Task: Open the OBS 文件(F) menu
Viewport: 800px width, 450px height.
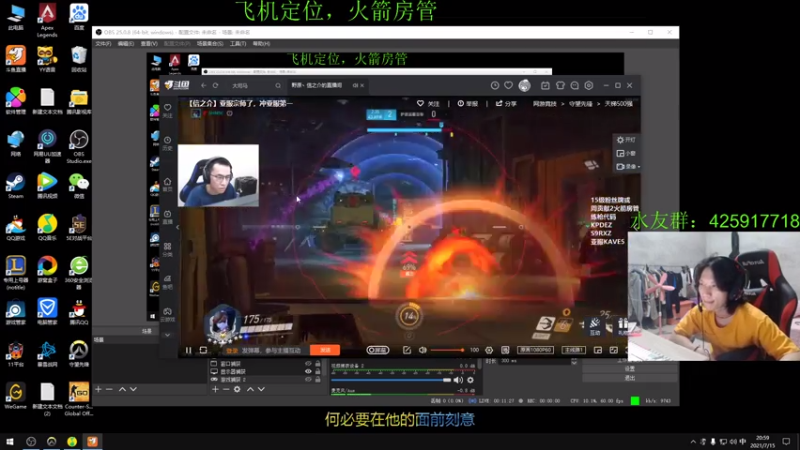Action: tap(103, 44)
